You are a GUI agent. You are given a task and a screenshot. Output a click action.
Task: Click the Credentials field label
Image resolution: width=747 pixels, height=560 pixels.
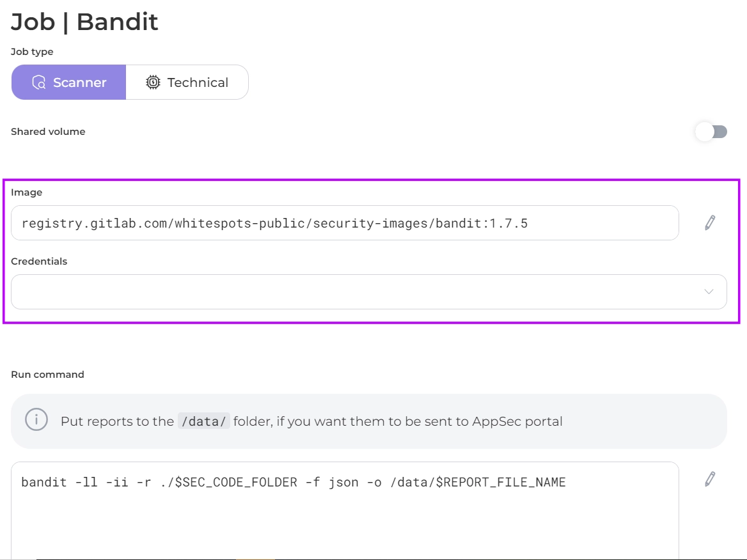point(39,261)
